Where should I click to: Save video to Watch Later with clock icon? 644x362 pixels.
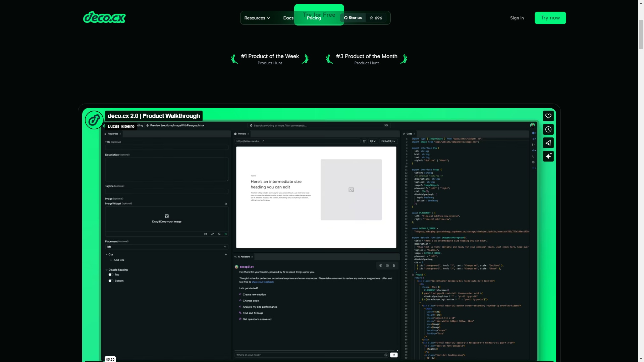[549, 129]
